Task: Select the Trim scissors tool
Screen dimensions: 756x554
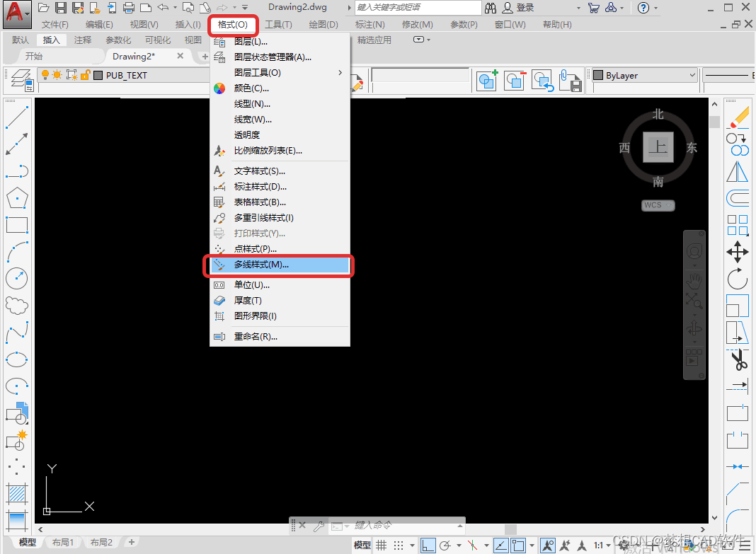Action: pyautogui.click(x=738, y=360)
